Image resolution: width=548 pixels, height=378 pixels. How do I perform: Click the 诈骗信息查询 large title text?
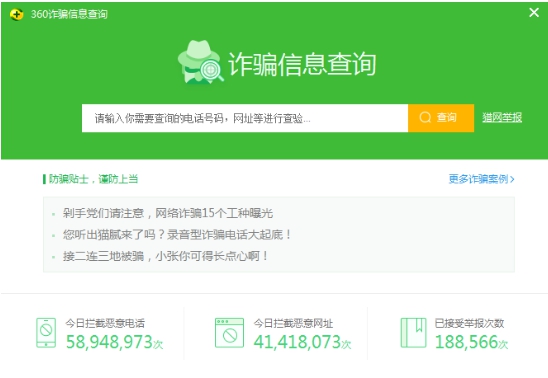302,64
